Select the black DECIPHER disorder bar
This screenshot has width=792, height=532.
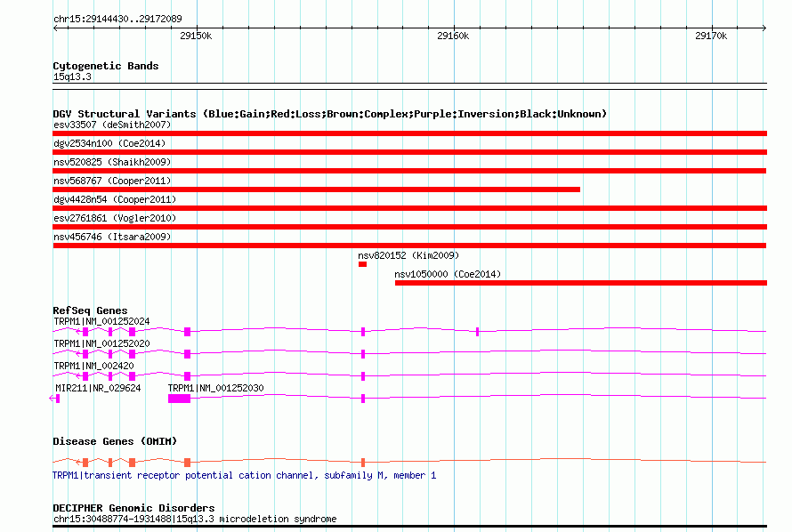click(x=409, y=527)
